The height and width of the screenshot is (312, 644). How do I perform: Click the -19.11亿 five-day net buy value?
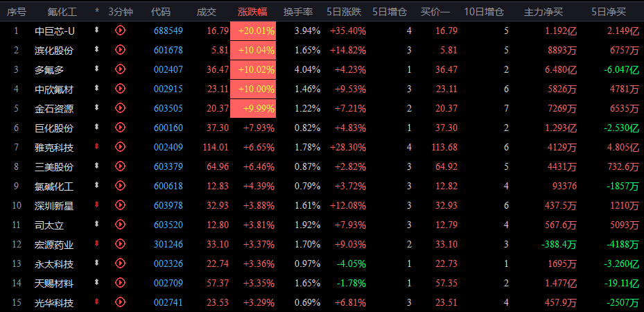coord(621,284)
